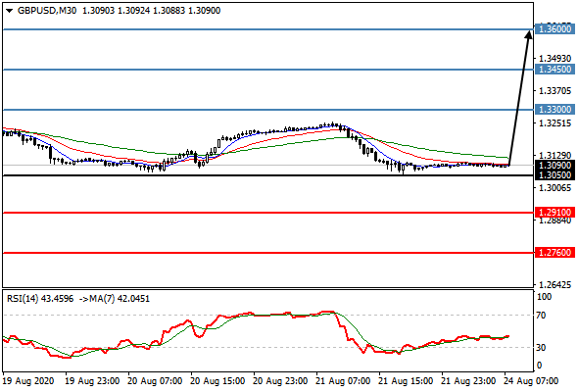
Task: Select the RSI scale value 30
Action: click(541, 347)
